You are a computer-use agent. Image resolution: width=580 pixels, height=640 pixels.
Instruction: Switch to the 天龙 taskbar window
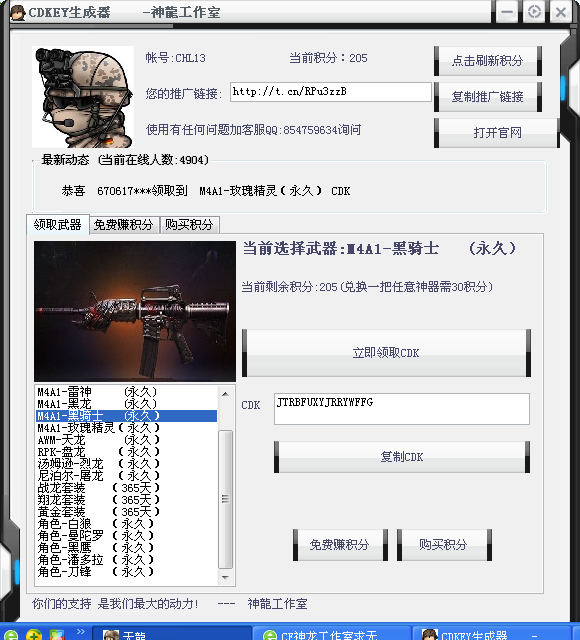[x=172, y=634]
